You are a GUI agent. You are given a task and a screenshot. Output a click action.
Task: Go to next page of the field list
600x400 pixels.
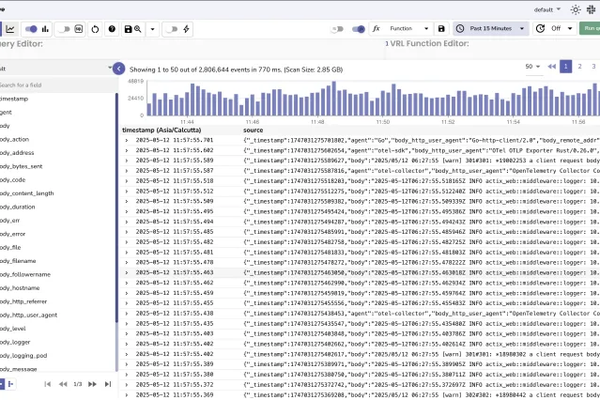pos(92,384)
